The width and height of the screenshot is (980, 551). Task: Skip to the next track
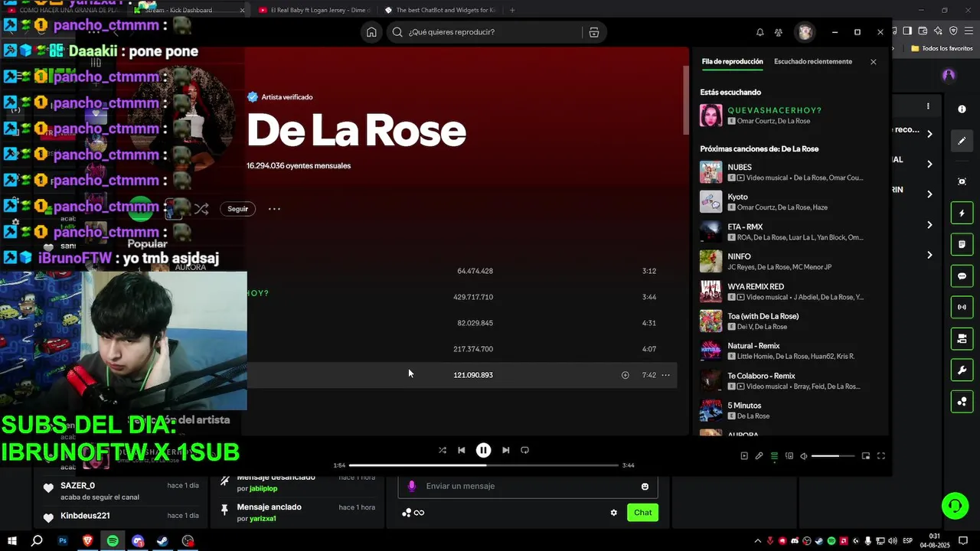click(505, 450)
